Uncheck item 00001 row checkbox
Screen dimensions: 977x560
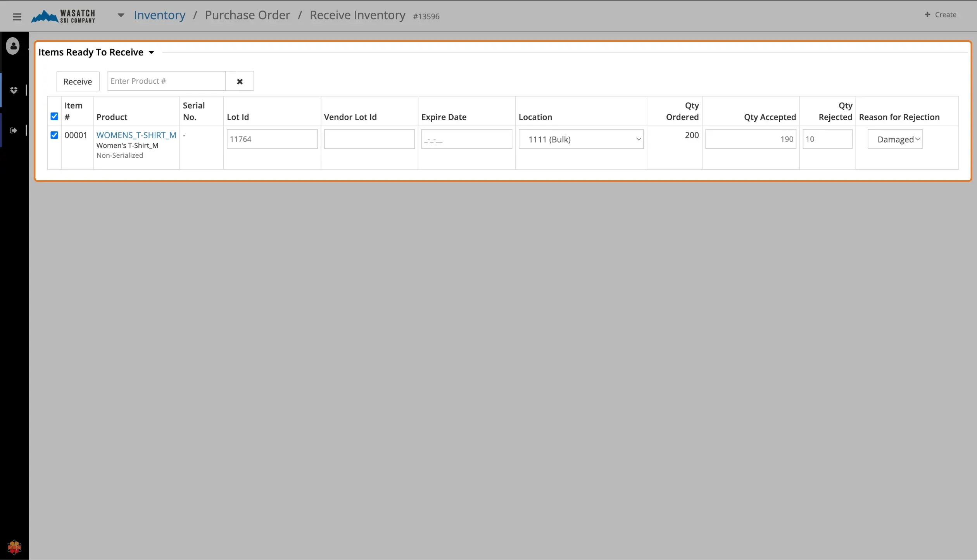point(54,135)
